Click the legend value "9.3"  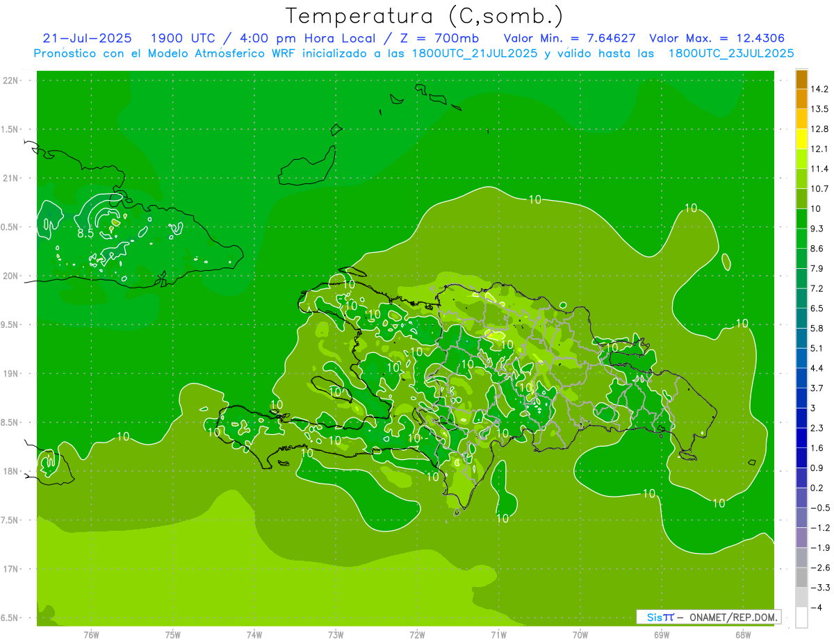coord(818,229)
